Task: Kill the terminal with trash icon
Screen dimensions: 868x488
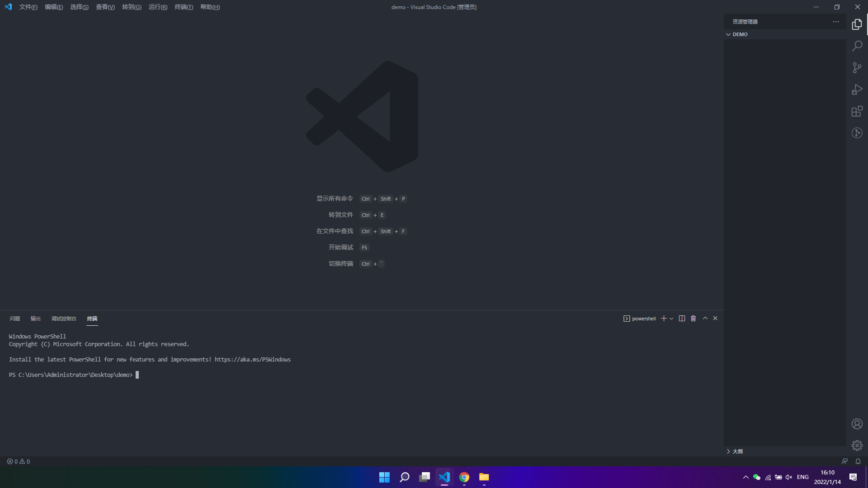Action: click(693, 319)
